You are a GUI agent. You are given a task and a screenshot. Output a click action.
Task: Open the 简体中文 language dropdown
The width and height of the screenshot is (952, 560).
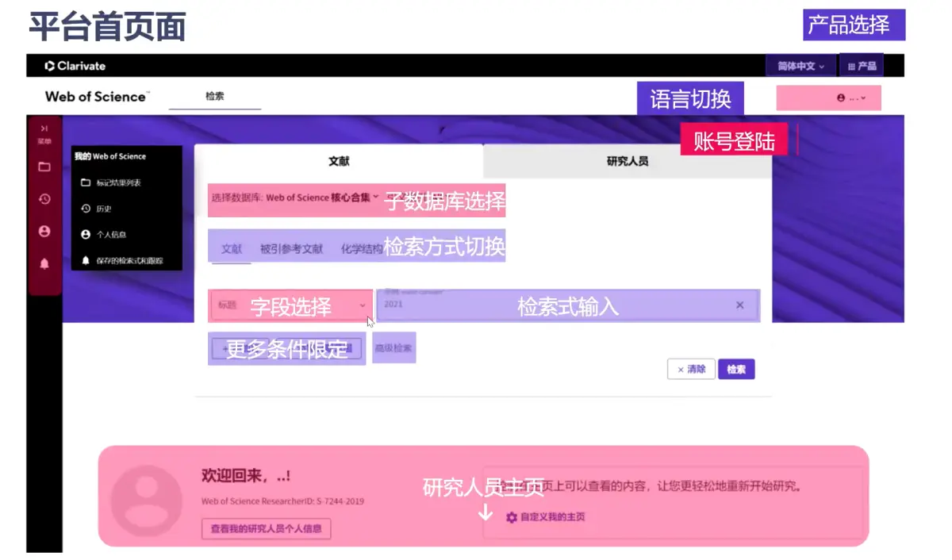pos(800,66)
